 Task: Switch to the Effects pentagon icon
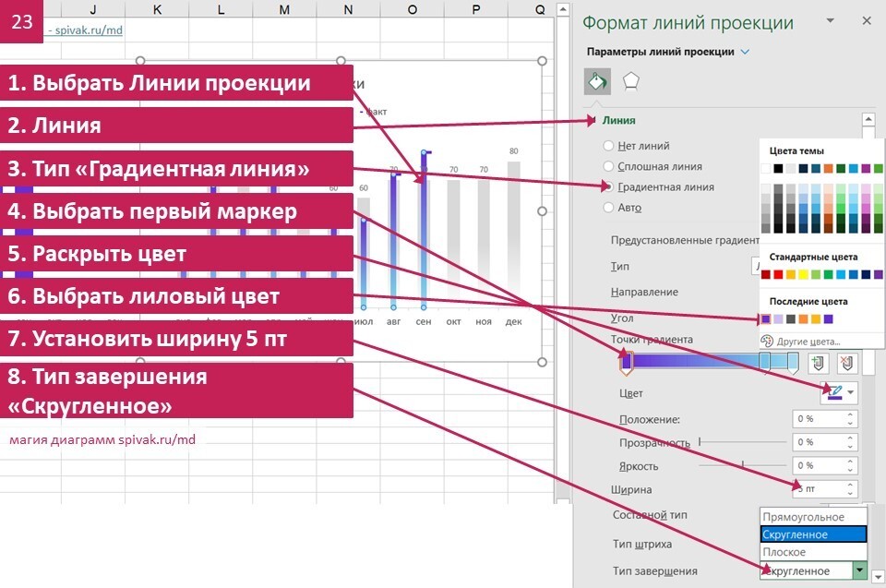(x=631, y=82)
